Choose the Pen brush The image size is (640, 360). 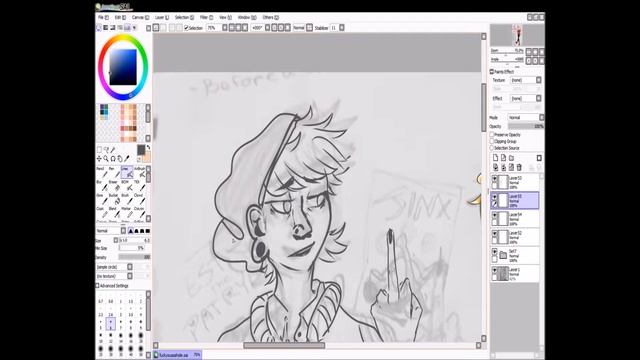pyautogui.click(x=114, y=172)
